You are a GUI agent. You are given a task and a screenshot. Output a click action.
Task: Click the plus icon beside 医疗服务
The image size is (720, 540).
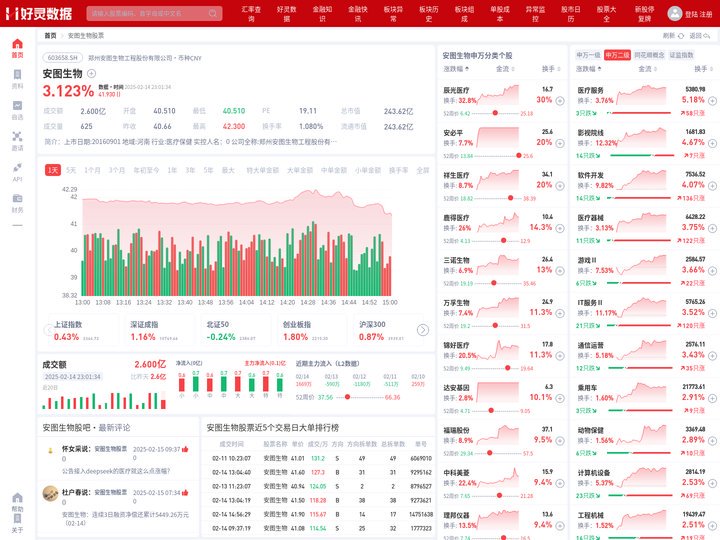point(712,101)
